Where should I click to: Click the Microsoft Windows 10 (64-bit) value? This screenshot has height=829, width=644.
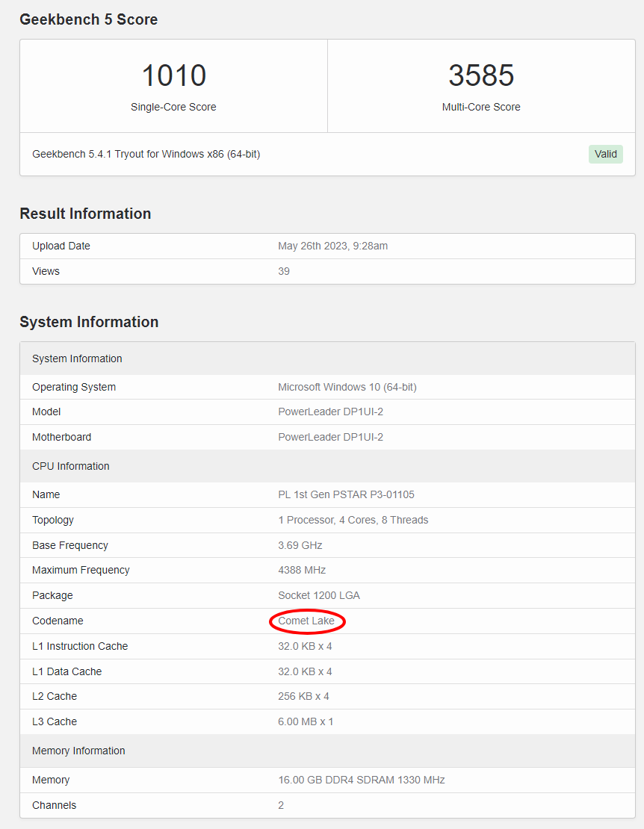coord(347,387)
